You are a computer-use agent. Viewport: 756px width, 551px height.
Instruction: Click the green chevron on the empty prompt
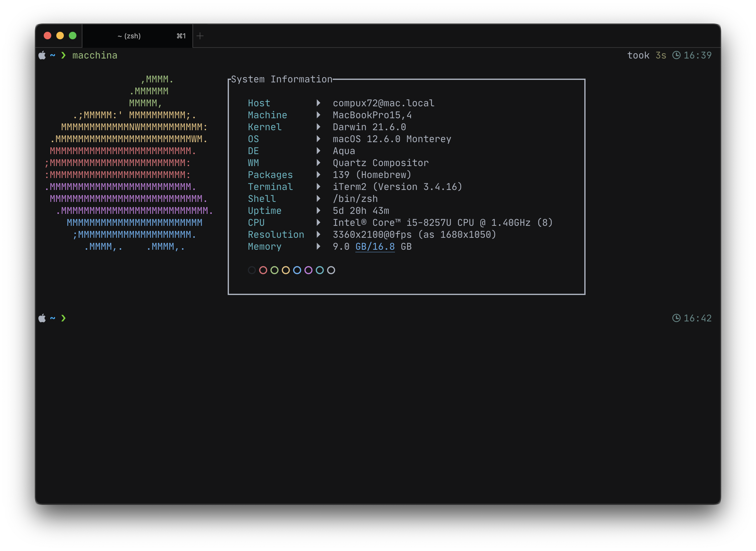pos(63,318)
